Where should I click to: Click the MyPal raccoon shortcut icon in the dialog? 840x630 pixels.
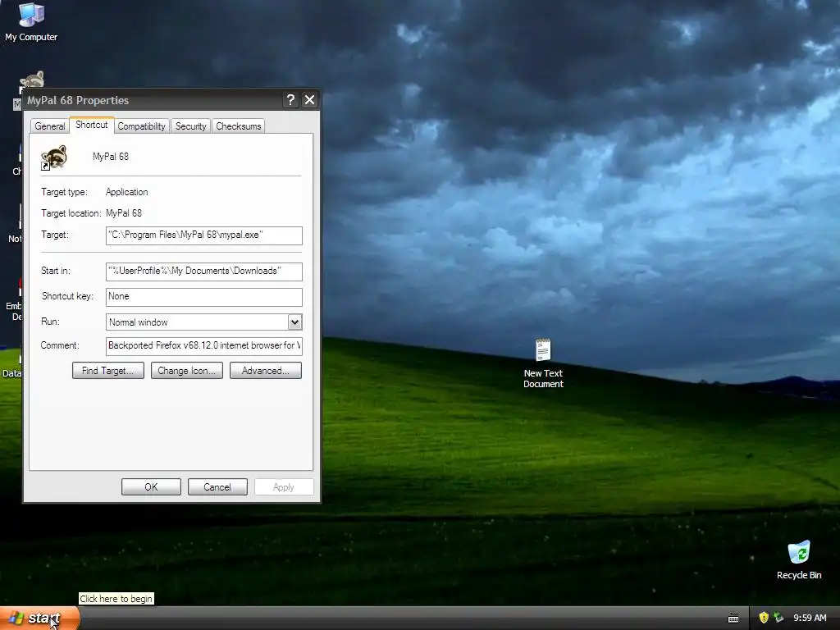tap(54, 157)
